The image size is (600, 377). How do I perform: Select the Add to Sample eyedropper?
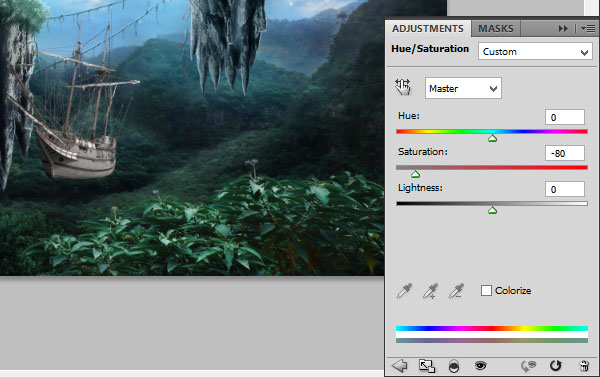(430, 291)
